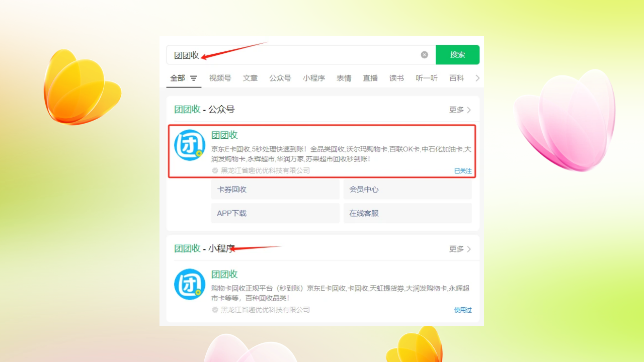Open the 在线客服 menu button
644x362 pixels.
pyautogui.click(x=408, y=213)
